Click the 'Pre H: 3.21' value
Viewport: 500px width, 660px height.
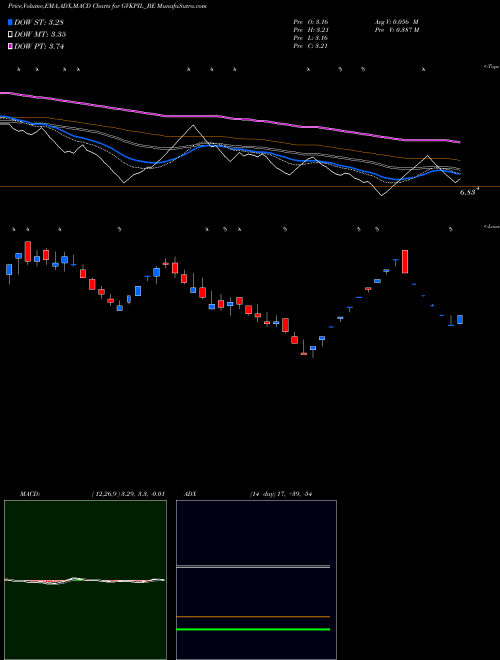tap(311, 30)
